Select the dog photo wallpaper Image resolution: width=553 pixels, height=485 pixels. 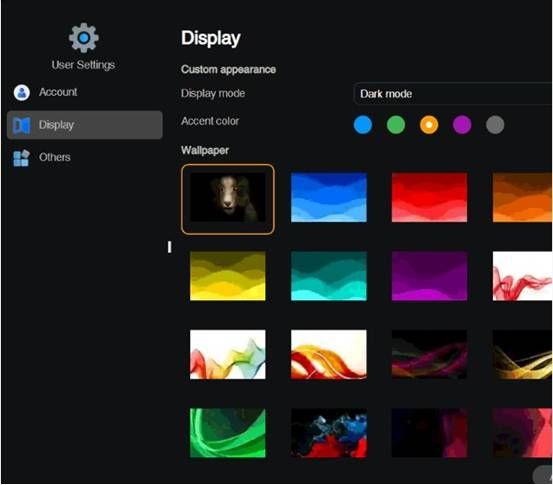(228, 198)
